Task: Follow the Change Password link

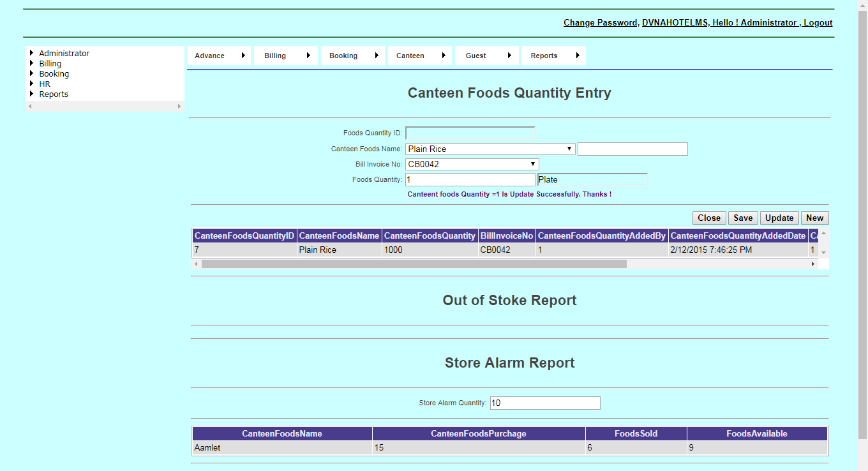Action: tap(600, 23)
